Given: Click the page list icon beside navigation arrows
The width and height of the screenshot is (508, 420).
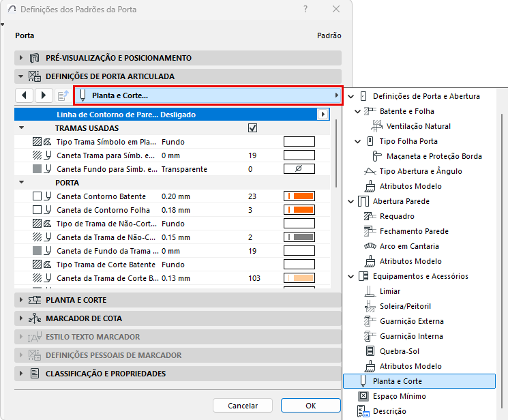Looking at the screenshot, I should click(x=63, y=95).
